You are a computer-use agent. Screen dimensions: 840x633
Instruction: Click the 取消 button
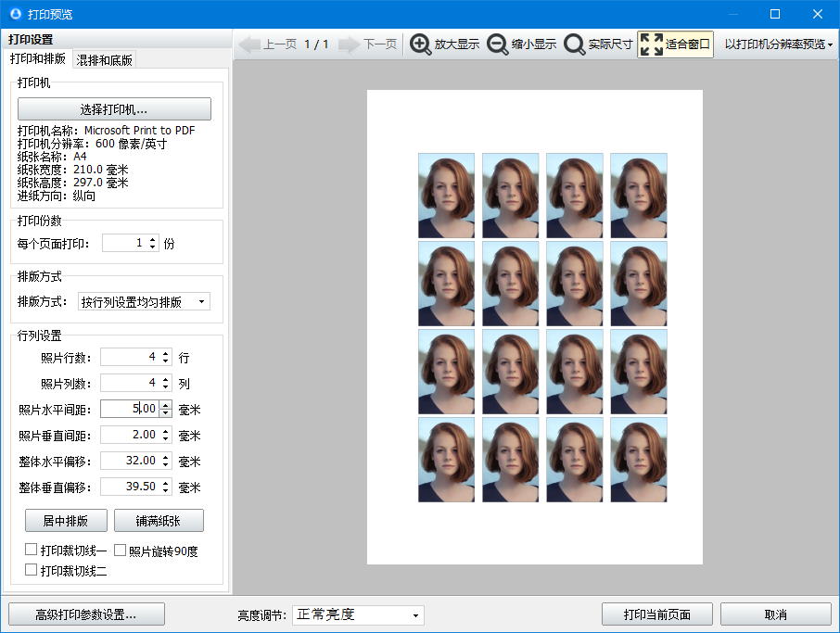tap(776, 614)
